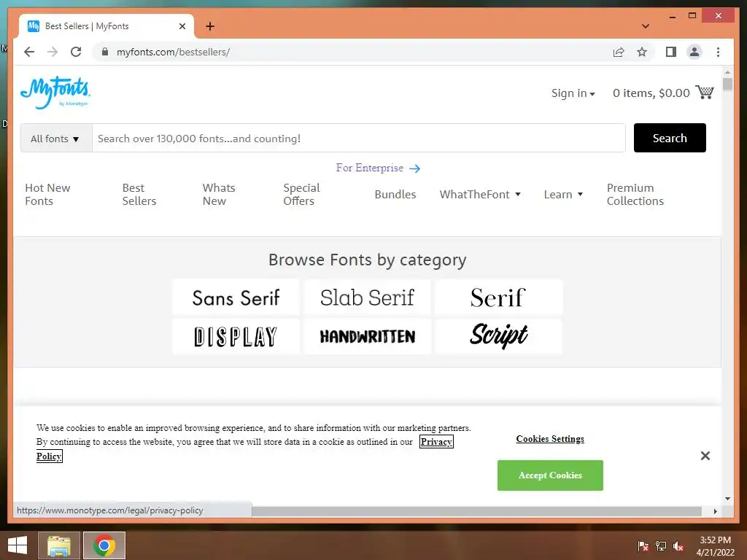The height and width of the screenshot is (560, 747).
Task: Click the vertical scrollbar down arrow
Action: tap(727, 499)
